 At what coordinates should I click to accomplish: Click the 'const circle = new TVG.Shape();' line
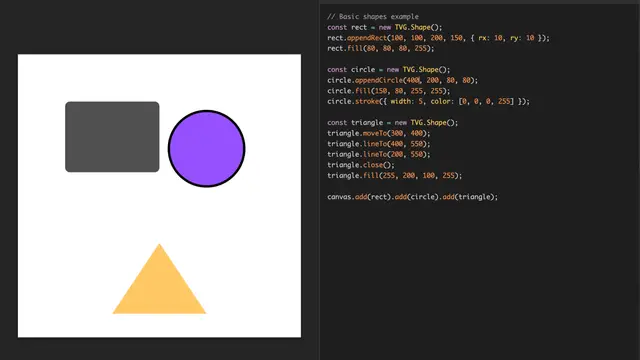coord(389,70)
